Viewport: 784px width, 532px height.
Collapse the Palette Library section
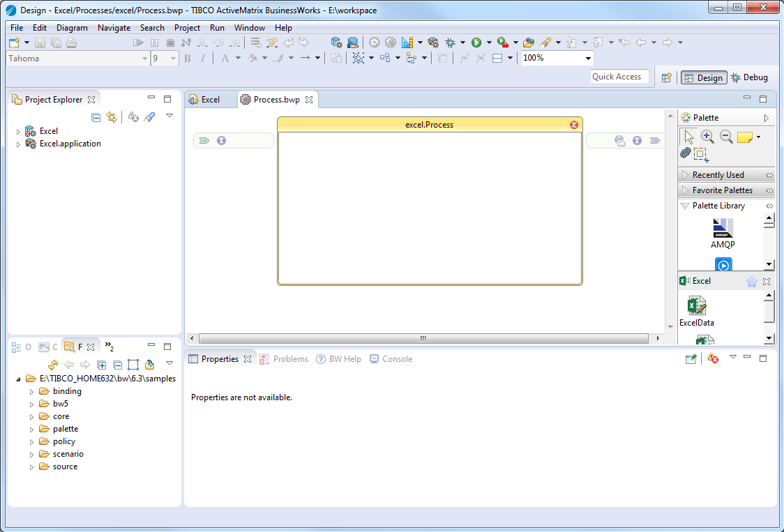pos(686,206)
